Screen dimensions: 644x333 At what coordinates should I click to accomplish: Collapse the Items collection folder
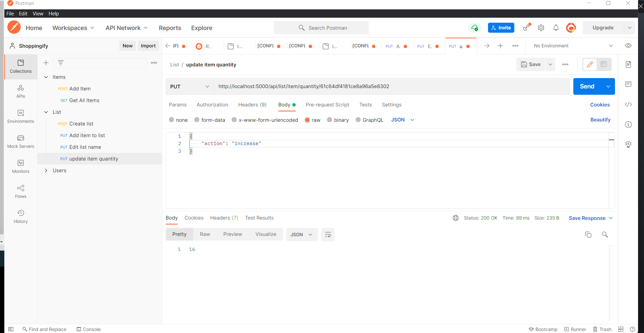(x=46, y=77)
